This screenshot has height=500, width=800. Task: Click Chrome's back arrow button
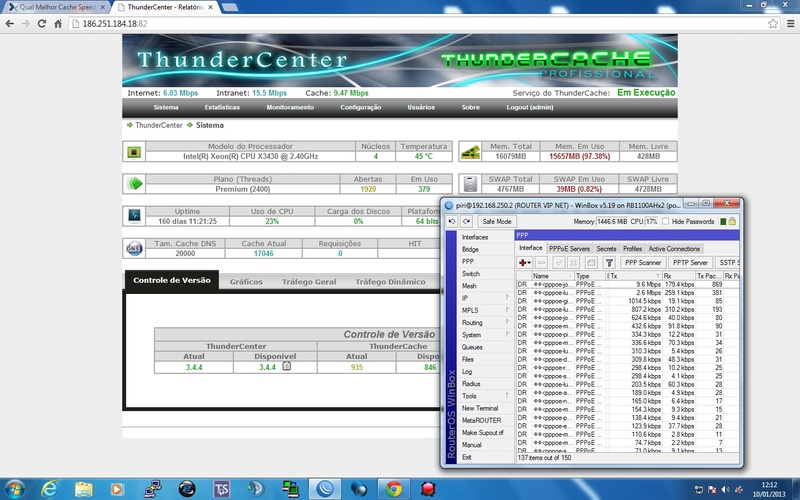coord(10,23)
